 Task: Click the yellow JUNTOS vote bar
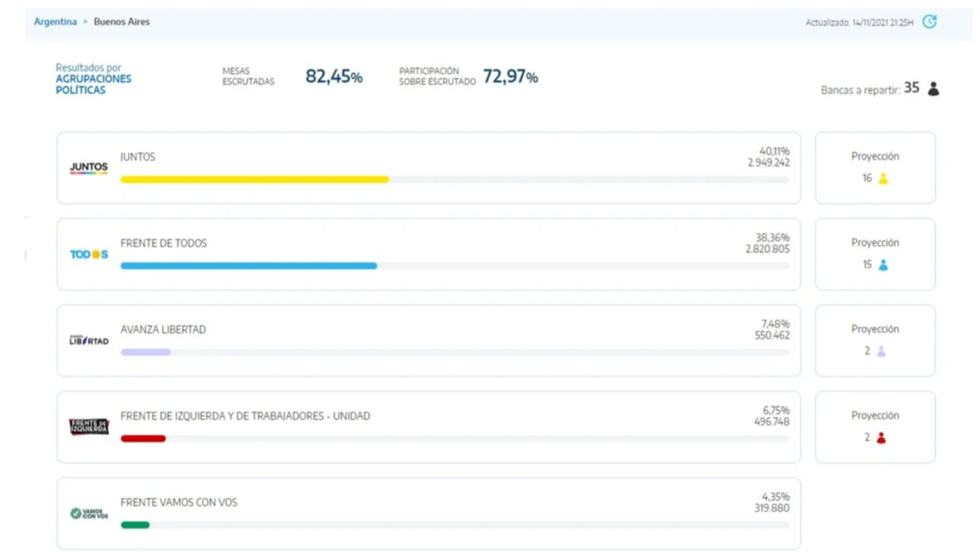(x=255, y=180)
